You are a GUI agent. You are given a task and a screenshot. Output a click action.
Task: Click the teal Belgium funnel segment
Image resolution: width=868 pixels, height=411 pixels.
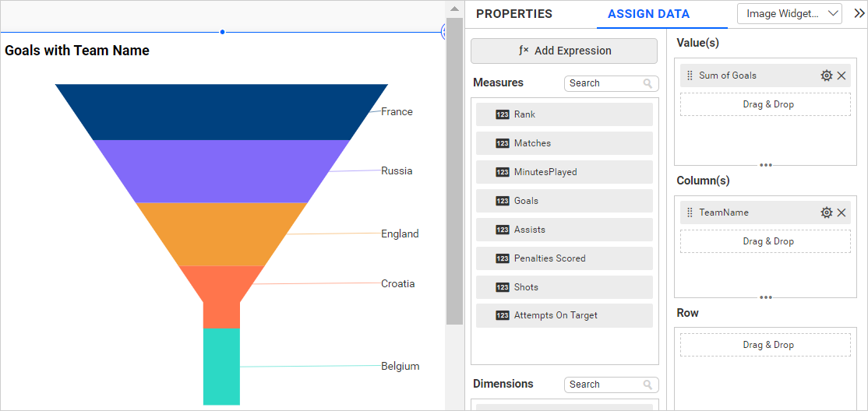tap(221, 366)
